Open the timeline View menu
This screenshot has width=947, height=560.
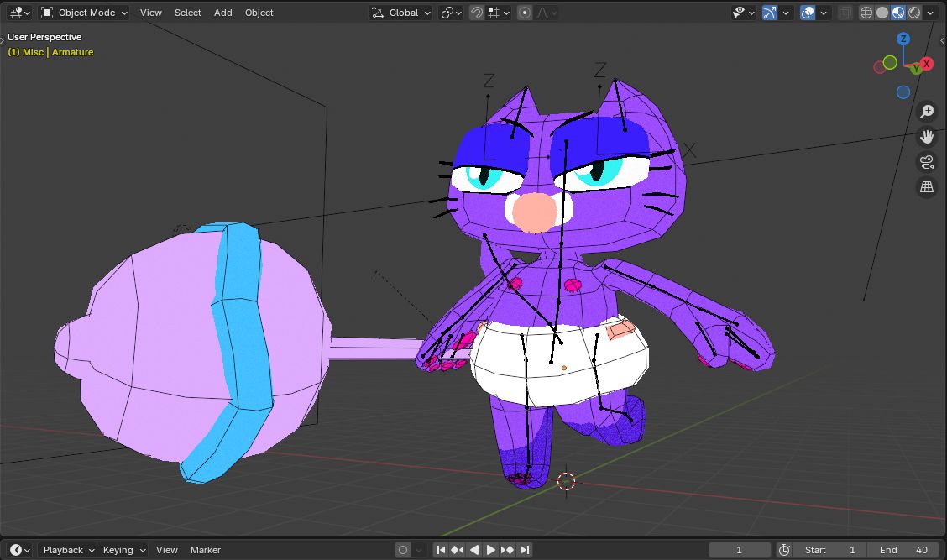[x=167, y=550]
